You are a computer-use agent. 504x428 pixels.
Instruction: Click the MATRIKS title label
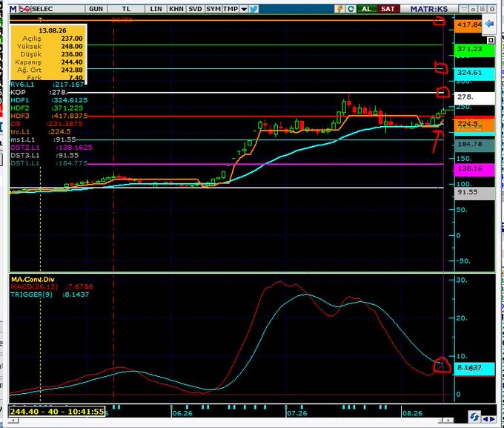tap(429, 9)
